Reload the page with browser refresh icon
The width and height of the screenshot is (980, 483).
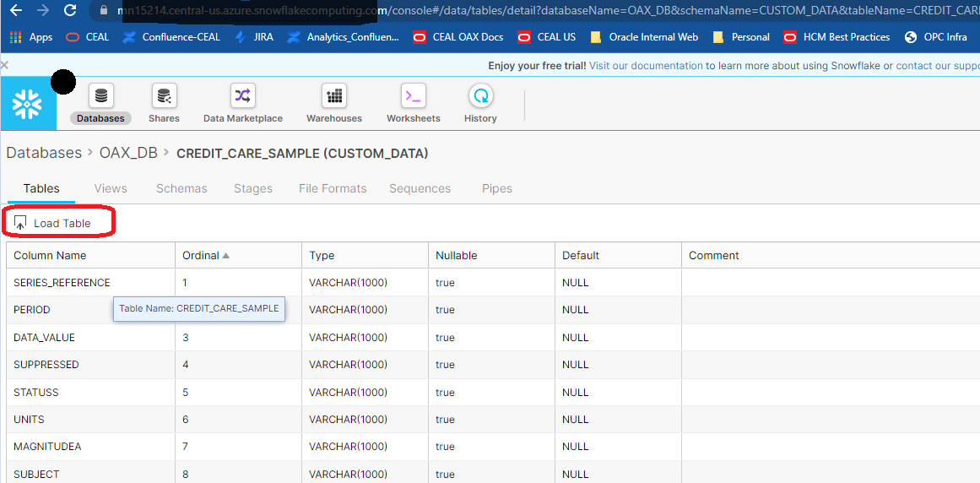coord(70,11)
